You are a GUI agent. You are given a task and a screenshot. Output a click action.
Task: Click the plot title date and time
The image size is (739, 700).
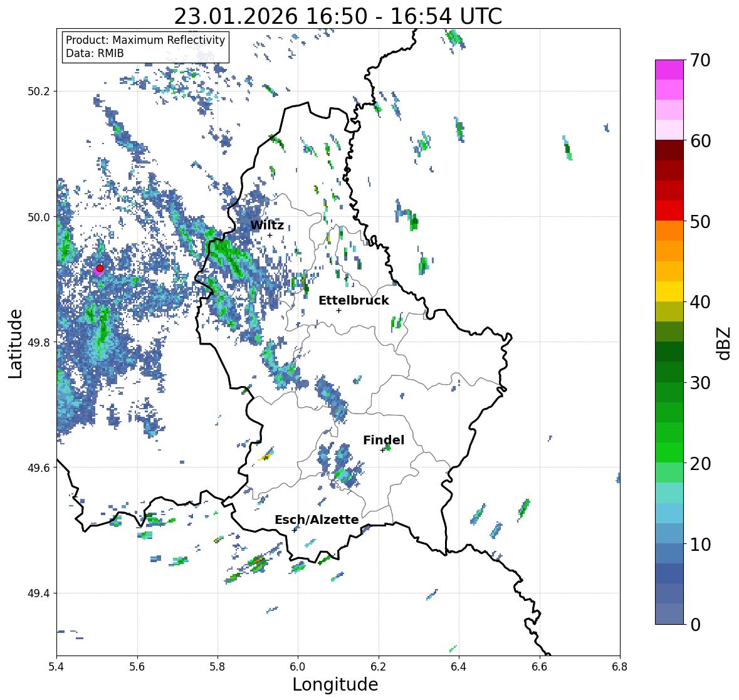(x=338, y=16)
